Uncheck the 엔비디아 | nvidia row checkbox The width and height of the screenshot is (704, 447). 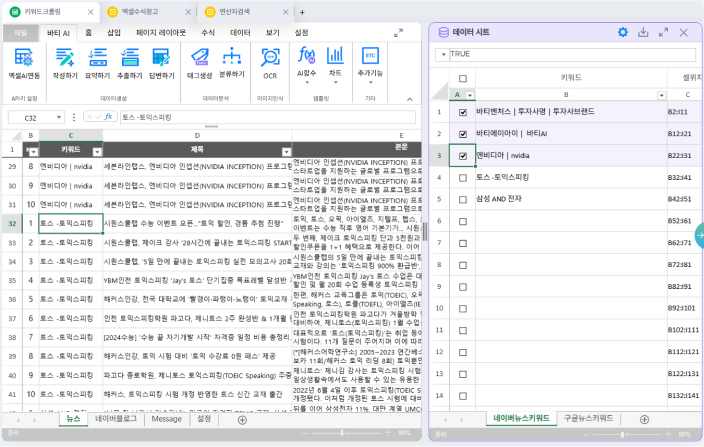coord(463,156)
